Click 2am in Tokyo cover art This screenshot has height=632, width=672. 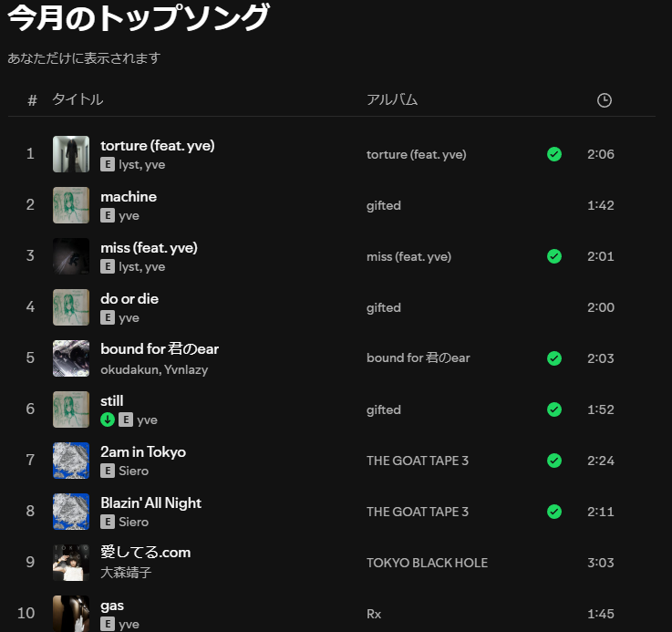71,460
